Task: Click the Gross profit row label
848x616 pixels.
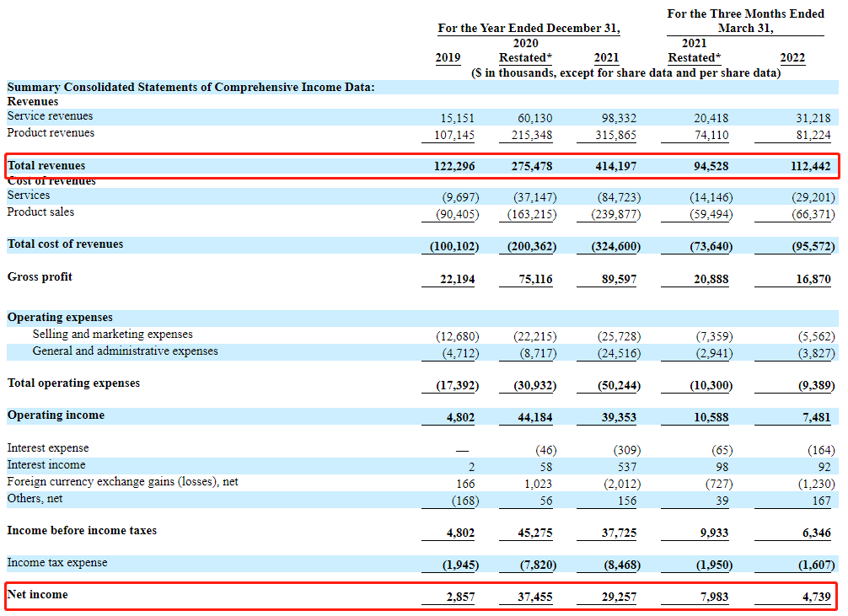Action: [x=40, y=277]
